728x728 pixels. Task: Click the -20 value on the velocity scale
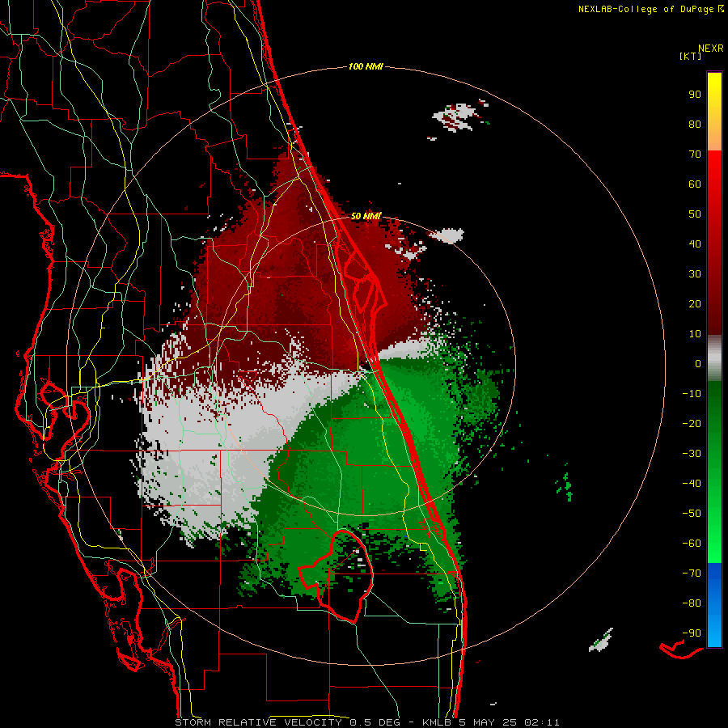pos(692,423)
